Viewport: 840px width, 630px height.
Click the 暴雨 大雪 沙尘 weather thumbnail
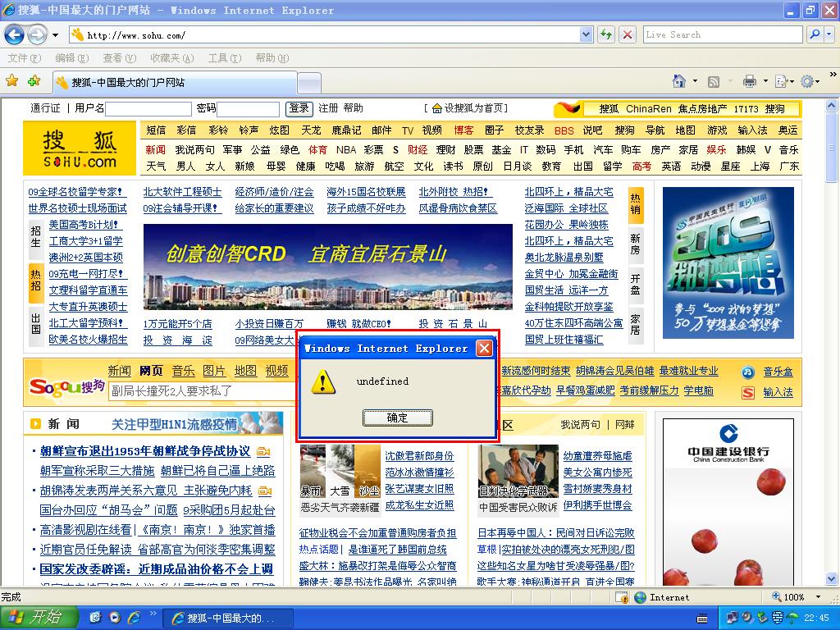(x=340, y=472)
